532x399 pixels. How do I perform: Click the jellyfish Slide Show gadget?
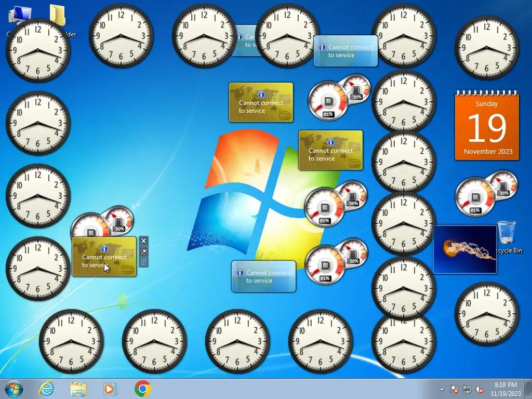pyautogui.click(x=465, y=249)
